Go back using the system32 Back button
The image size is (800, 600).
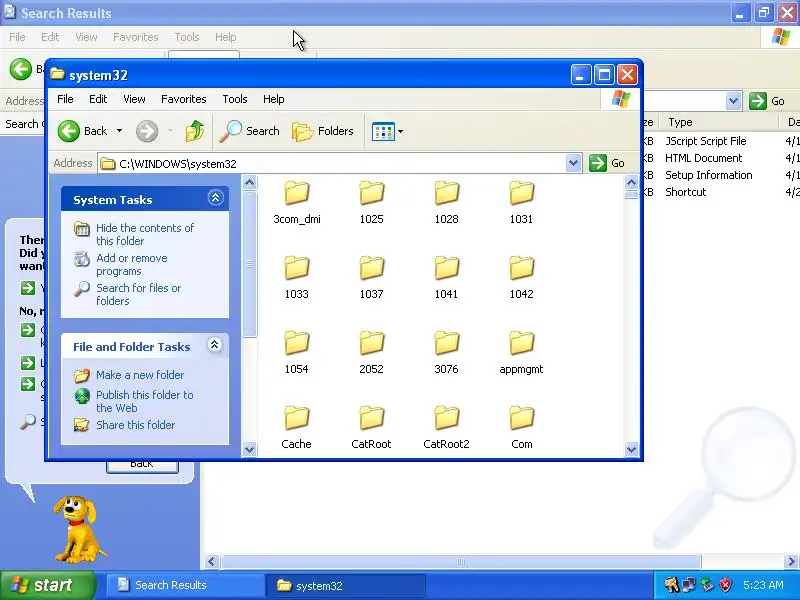click(83, 131)
